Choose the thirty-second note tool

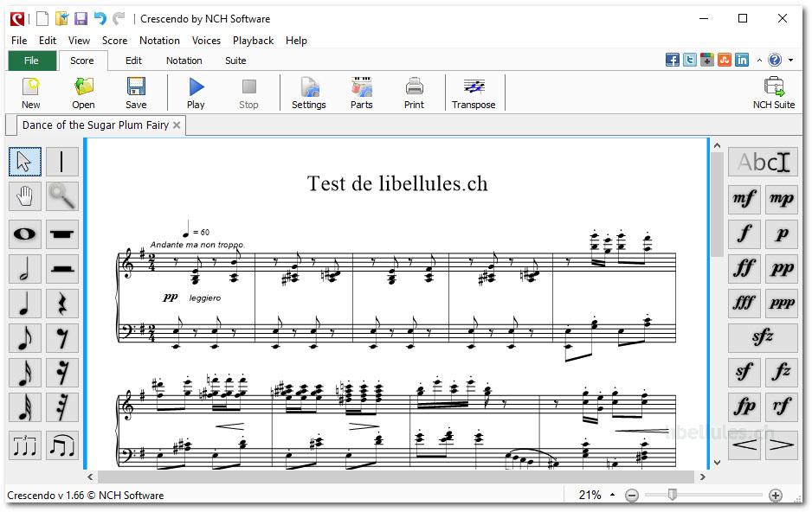click(24, 407)
